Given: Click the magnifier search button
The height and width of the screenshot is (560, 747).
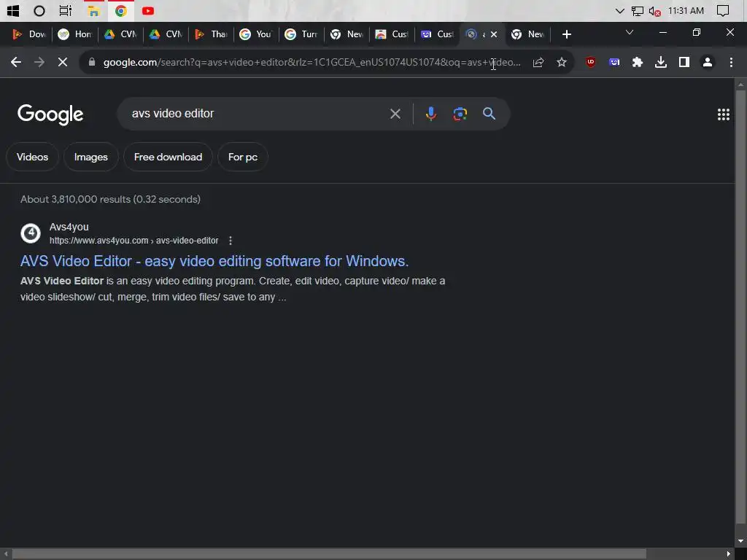Looking at the screenshot, I should pos(489,114).
